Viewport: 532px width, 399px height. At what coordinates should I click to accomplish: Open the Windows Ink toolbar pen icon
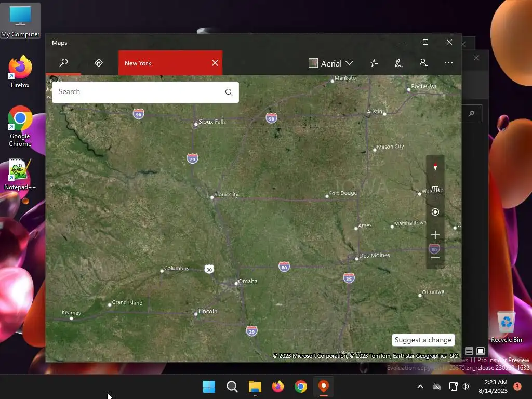(399, 63)
